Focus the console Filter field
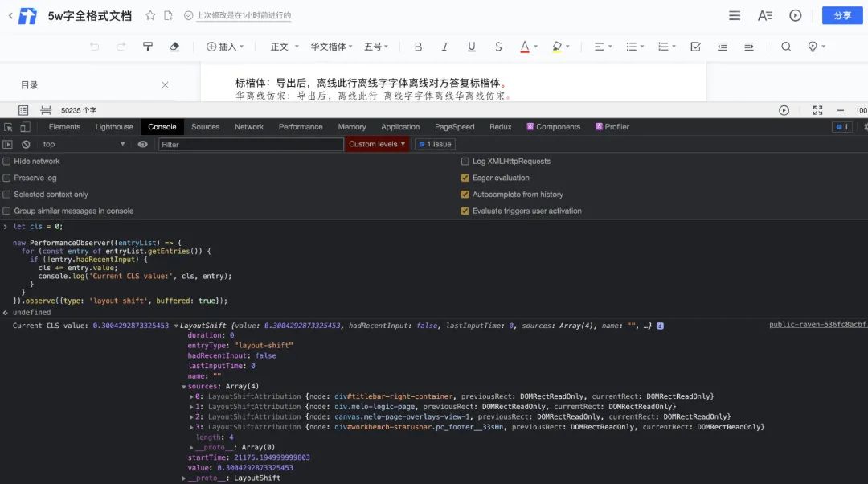 coord(251,145)
